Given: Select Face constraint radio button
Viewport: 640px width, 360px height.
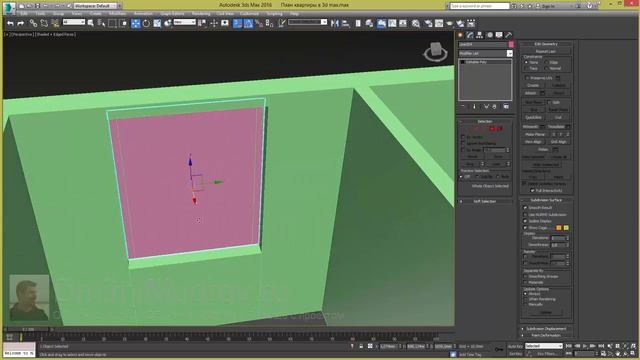Looking at the screenshot, I should tap(527, 69).
